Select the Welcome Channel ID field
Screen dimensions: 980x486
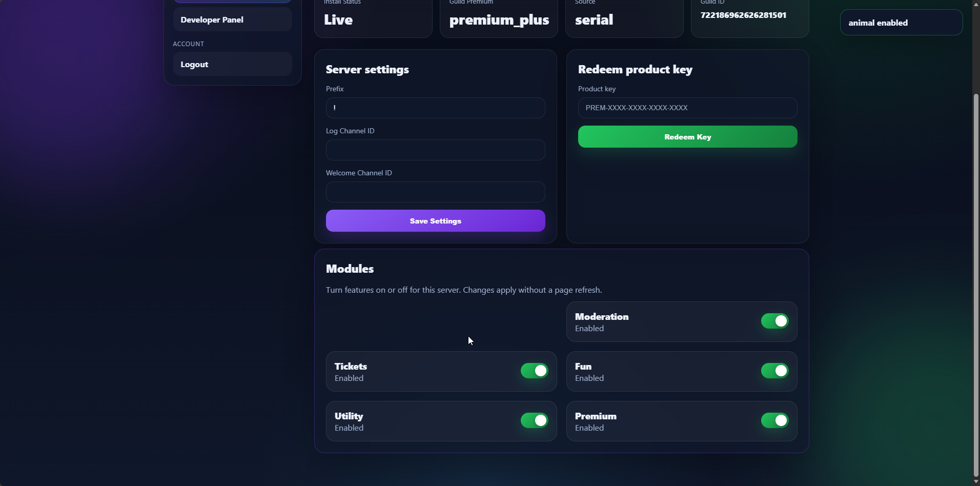pyautogui.click(x=435, y=192)
